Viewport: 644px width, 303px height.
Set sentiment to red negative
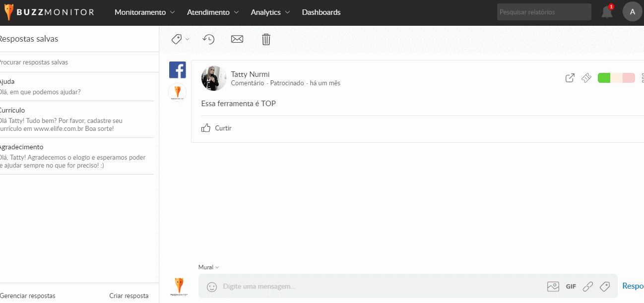(x=629, y=78)
